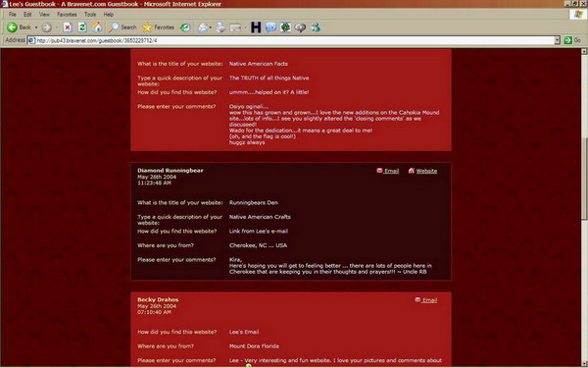The width and height of the screenshot is (588, 368).
Task: Open the Favorites star panel
Action: [x=158, y=27]
